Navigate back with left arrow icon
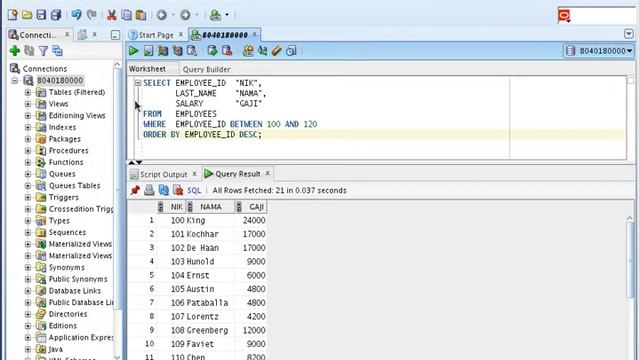The width and height of the screenshot is (640, 360). tap(162, 15)
